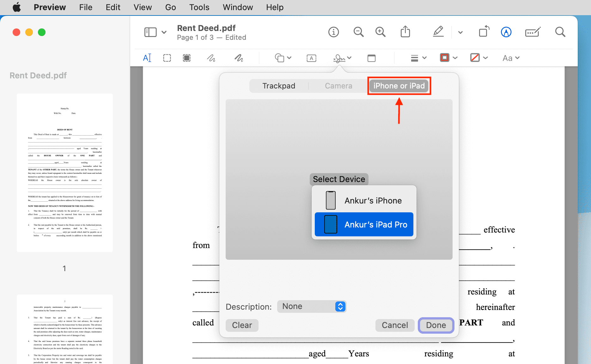This screenshot has width=591, height=364.
Task: Open the sidebar view options chevron
Action: click(164, 32)
